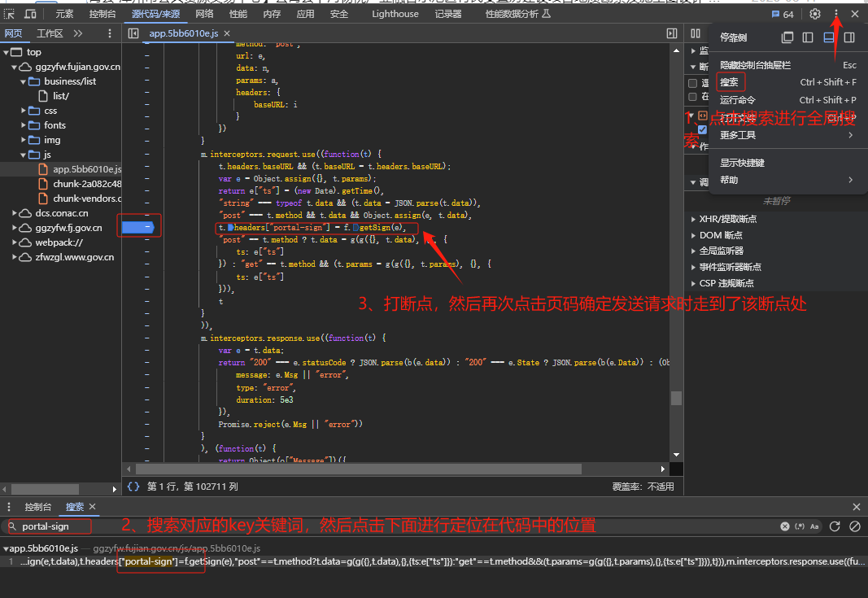This screenshot has height=598, width=868.
Task: Dock DevTools to the left
Action: tap(809, 37)
